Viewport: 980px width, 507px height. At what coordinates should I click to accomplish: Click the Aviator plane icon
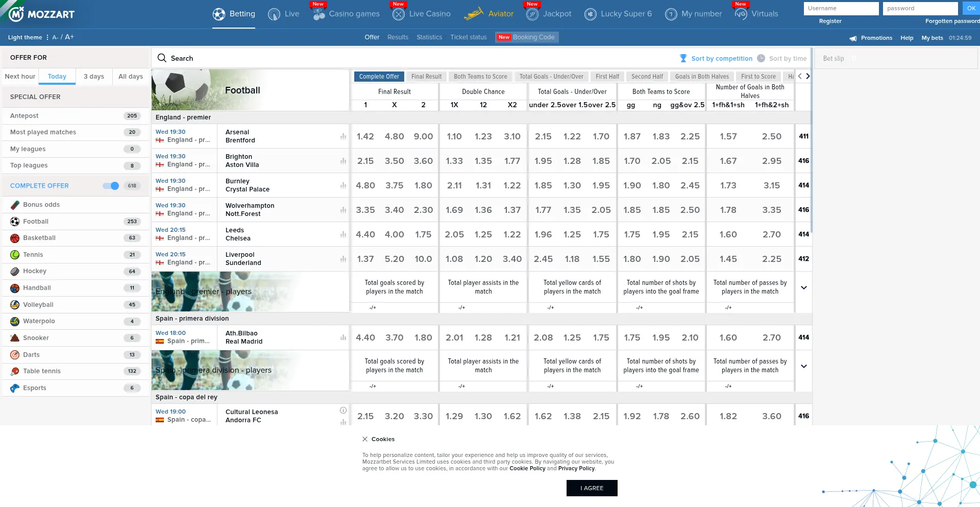473,14
